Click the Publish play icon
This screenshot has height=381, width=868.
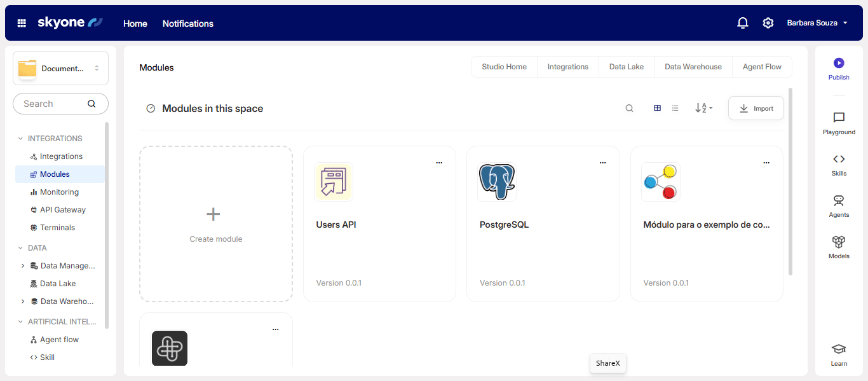click(x=839, y=63)
